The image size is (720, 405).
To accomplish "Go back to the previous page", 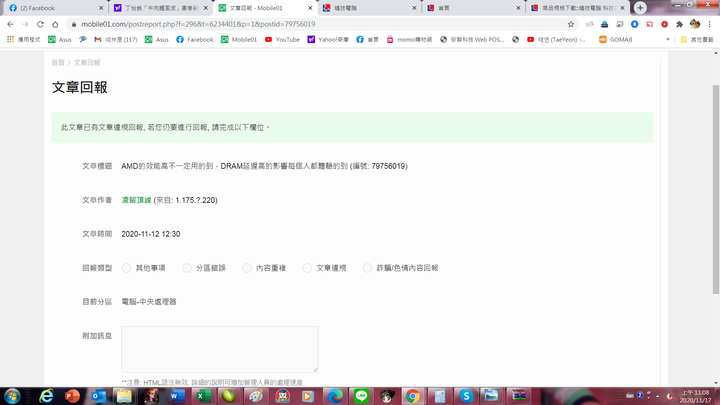I will [10, 24].
